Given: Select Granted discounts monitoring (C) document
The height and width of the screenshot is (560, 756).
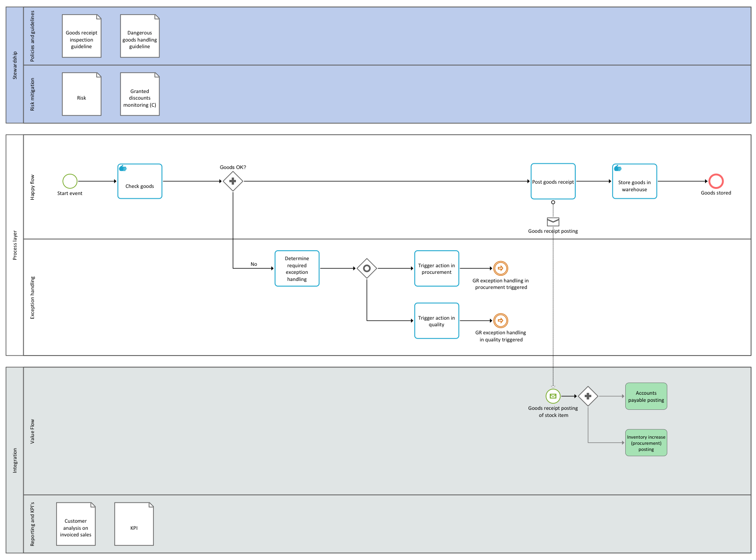Looking at the screenshot, I should click(x=140, y=94).
